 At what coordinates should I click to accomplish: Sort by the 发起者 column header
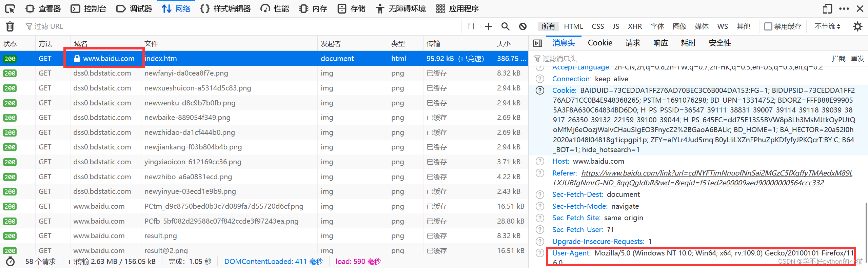(x=353, y=44)
